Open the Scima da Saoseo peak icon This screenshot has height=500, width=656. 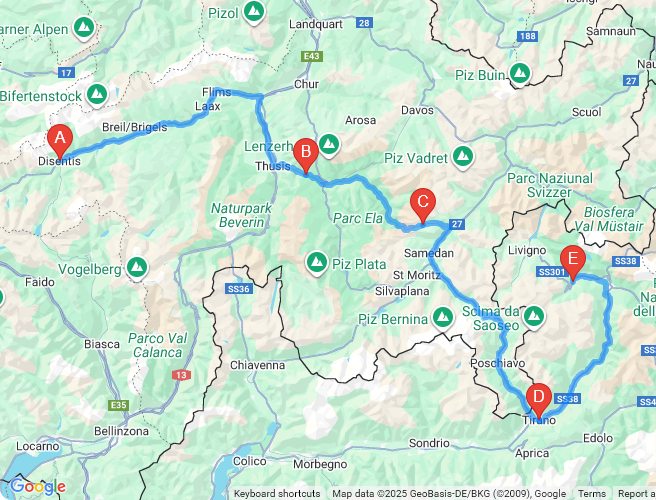point(533,318)
